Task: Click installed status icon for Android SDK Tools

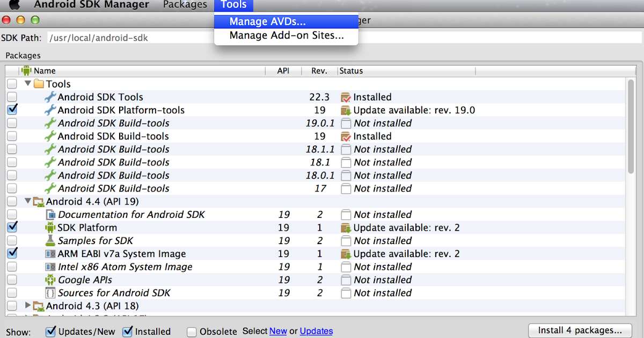Action: (x=346, y=97)
